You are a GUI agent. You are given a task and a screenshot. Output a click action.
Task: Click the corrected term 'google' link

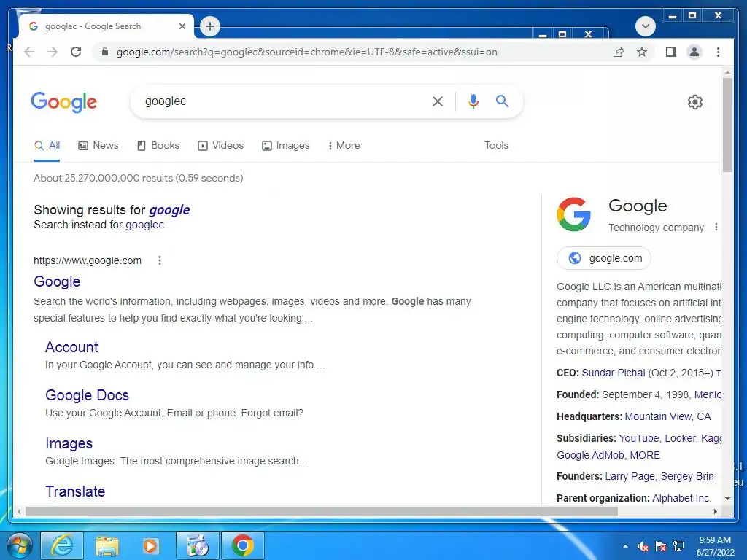click(x=169, y=210)
